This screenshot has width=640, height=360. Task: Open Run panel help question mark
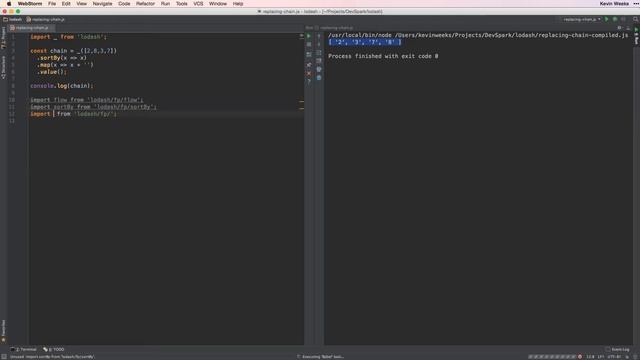[x=309, y=82]
